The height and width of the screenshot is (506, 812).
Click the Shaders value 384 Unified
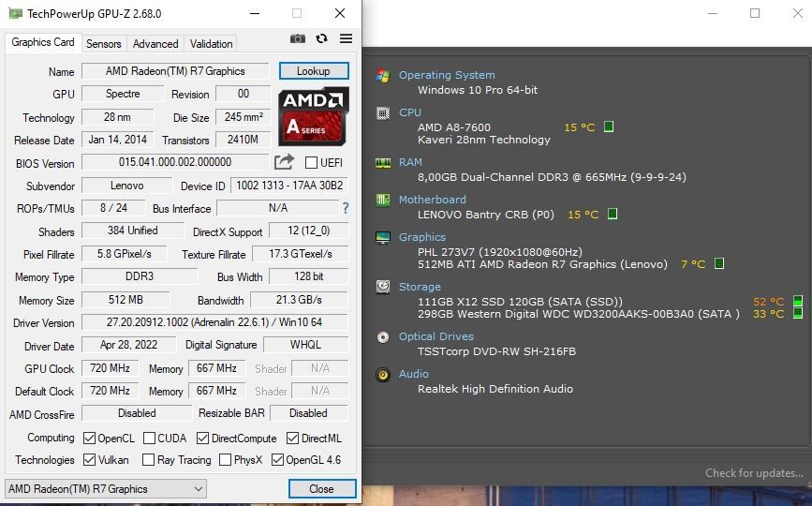click(133, 231)
